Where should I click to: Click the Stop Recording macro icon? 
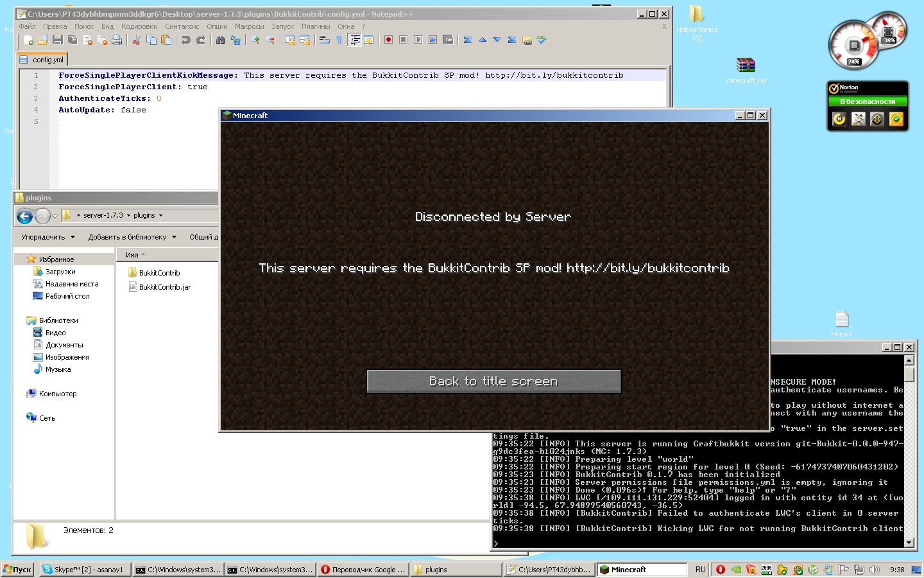click(403, 40)
